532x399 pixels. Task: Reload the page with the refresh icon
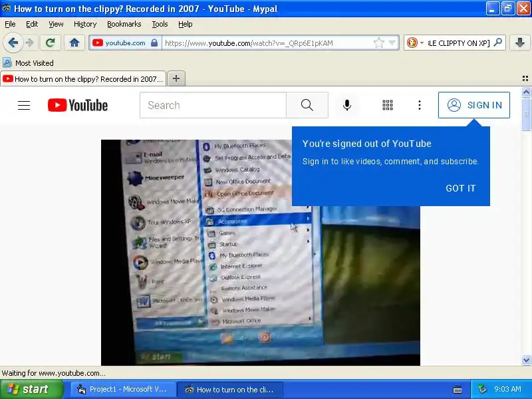(51, 43)
